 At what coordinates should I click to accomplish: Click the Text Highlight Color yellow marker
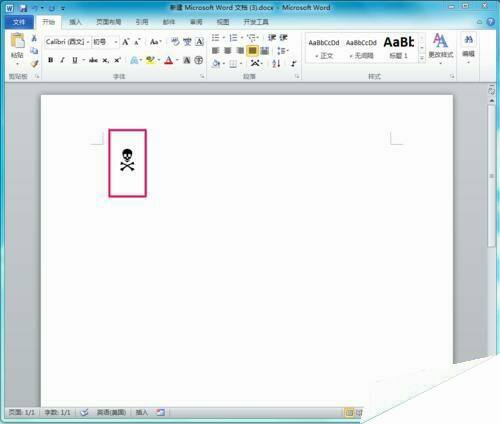(x=150, y=60)
